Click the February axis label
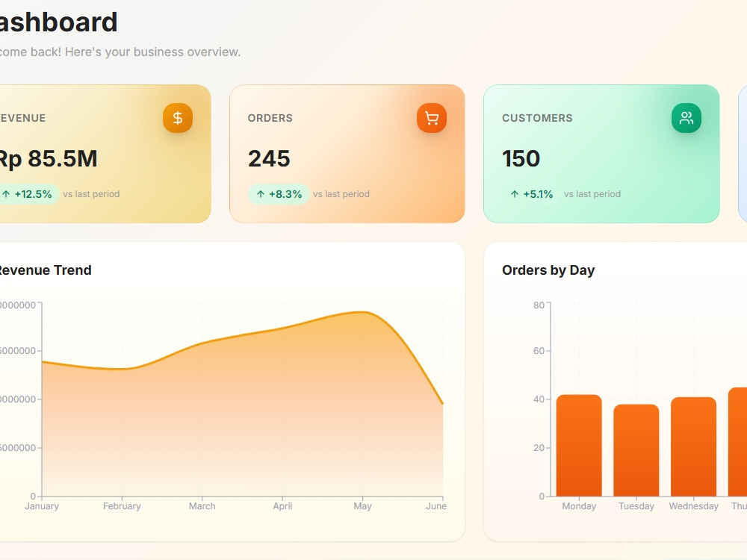Viewport: 747px width, 560px height. pos(122,506)
